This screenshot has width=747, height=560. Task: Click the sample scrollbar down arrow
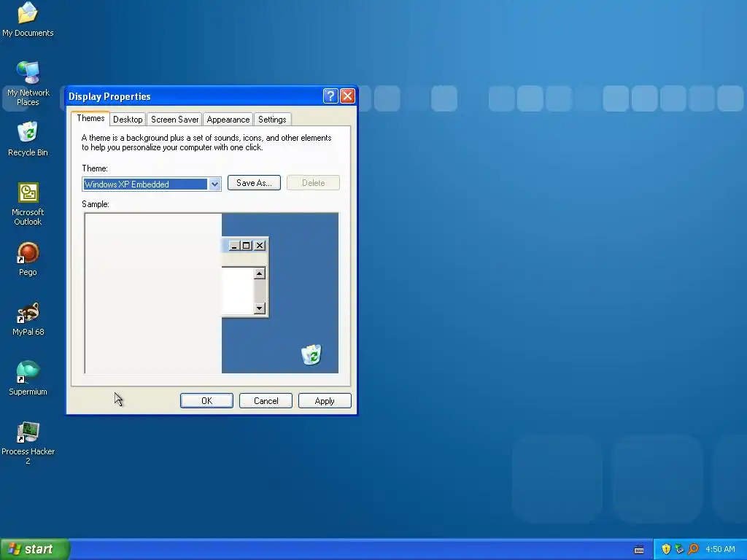tap(259, 308)
